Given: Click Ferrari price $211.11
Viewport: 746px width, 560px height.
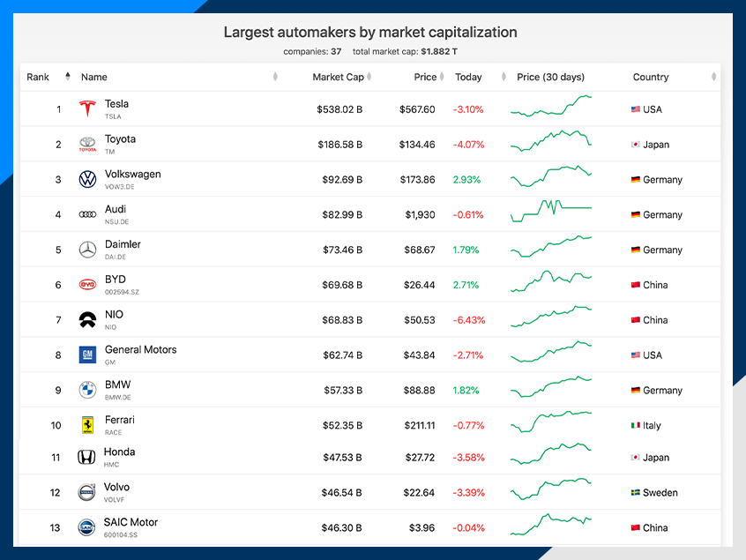Looking at the screenshot, I should (x=420, y=425).
